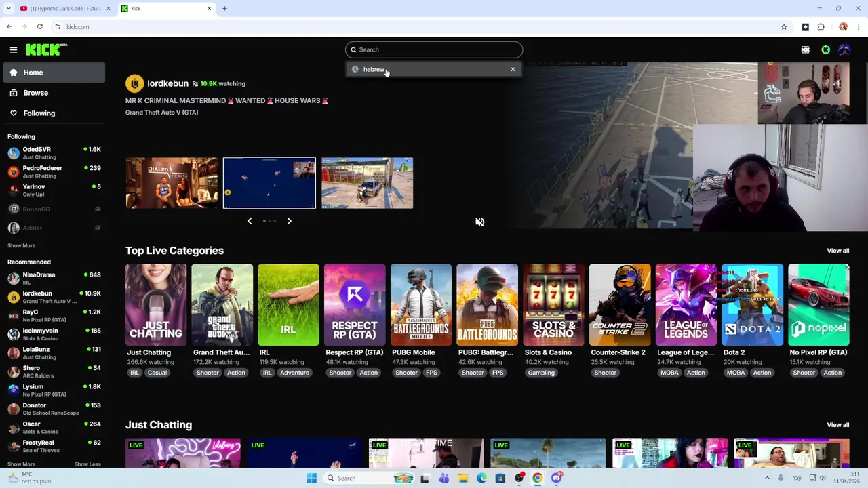Image resolution: width=868 pixels, height=488 pixels.
Task: Open FrostyReal recommended channel
Action: tap(53, 446)
